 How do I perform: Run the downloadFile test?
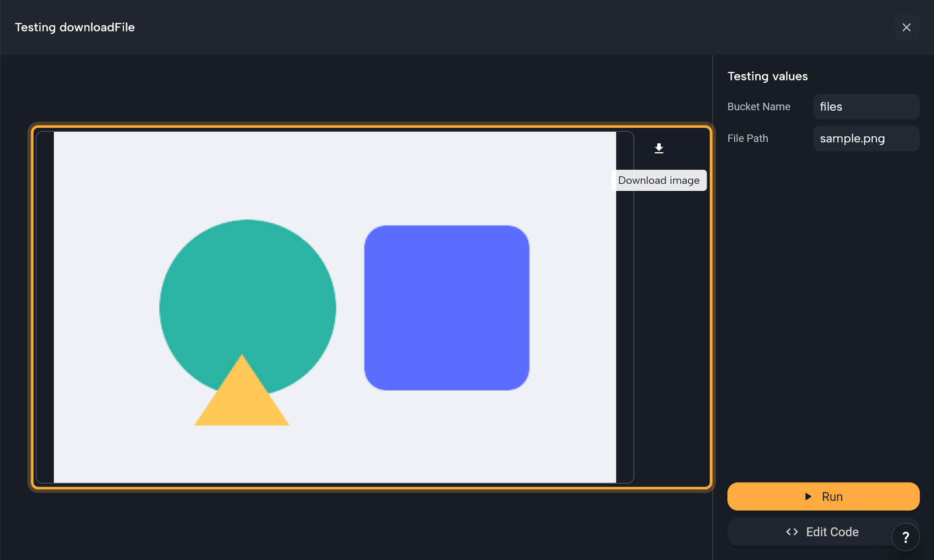click(823, 496)
